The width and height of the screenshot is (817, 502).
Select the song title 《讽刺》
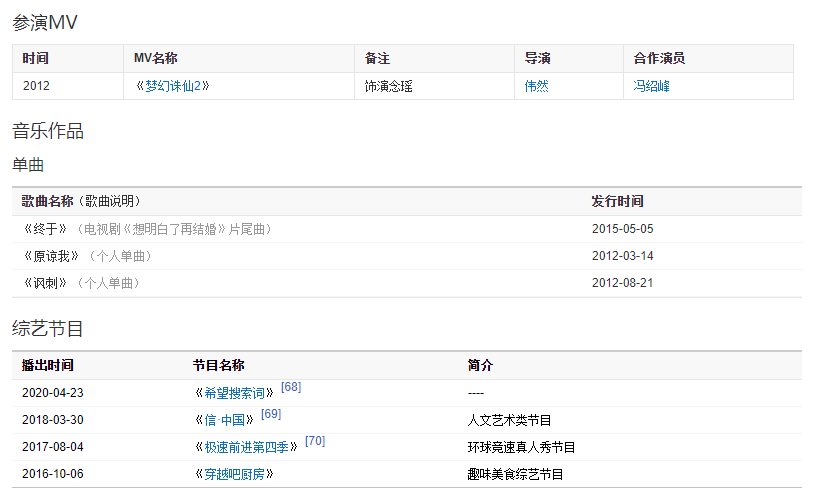point(44,283)
